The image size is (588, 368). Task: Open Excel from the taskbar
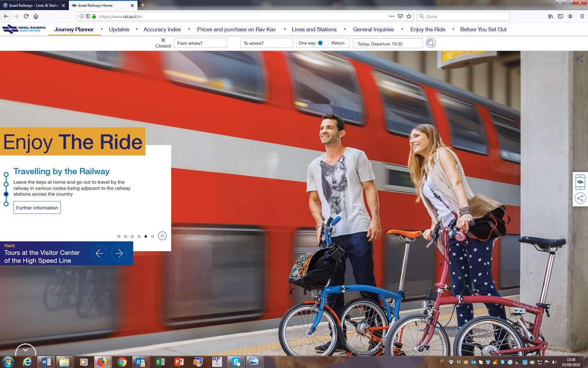160,362
